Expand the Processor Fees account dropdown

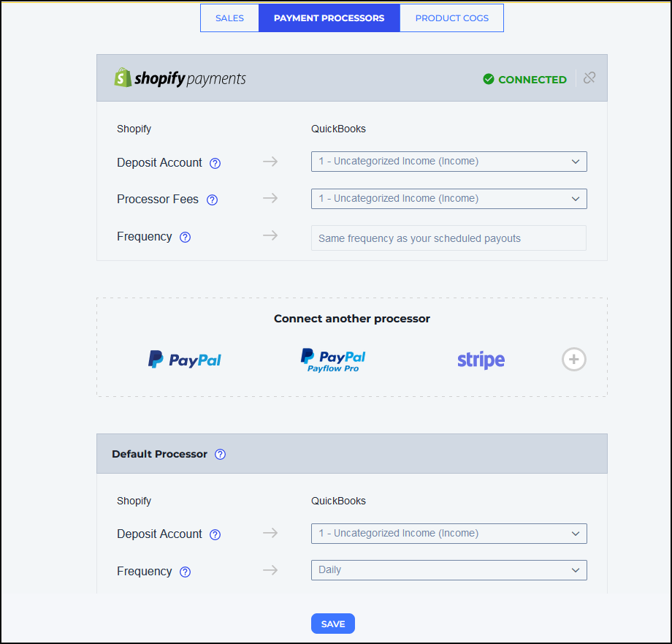click(448, 199)
